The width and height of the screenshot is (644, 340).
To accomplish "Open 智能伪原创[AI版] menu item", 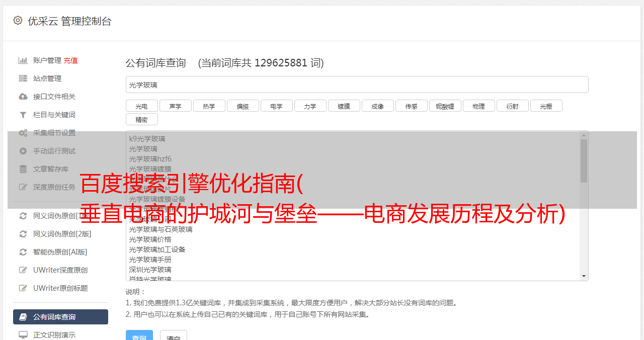I will (60, 252).
